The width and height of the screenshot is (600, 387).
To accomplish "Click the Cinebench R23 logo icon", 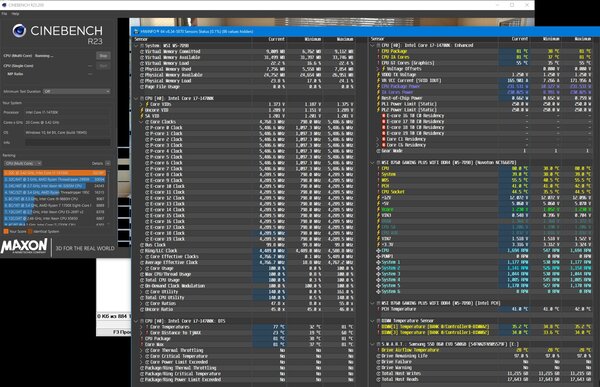I will coord(19,31).
